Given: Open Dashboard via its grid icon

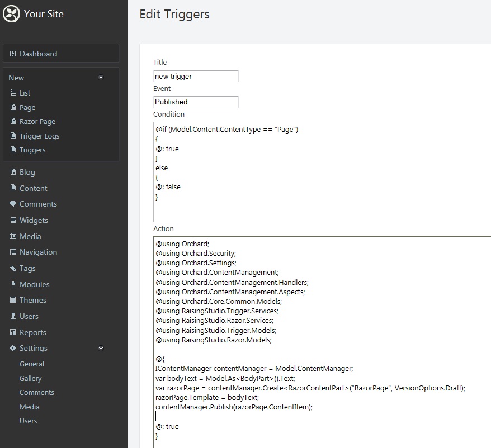Looking at the screenshot, I should [13, 54].
